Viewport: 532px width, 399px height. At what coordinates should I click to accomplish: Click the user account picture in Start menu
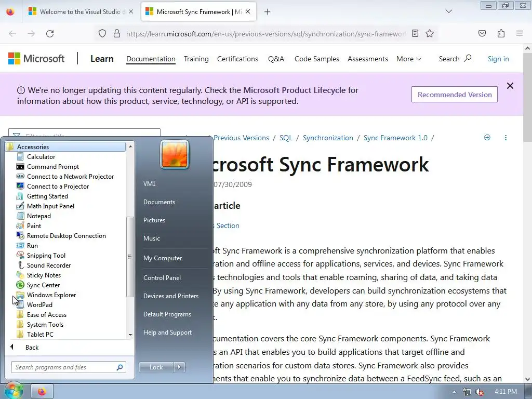[175, 154]
